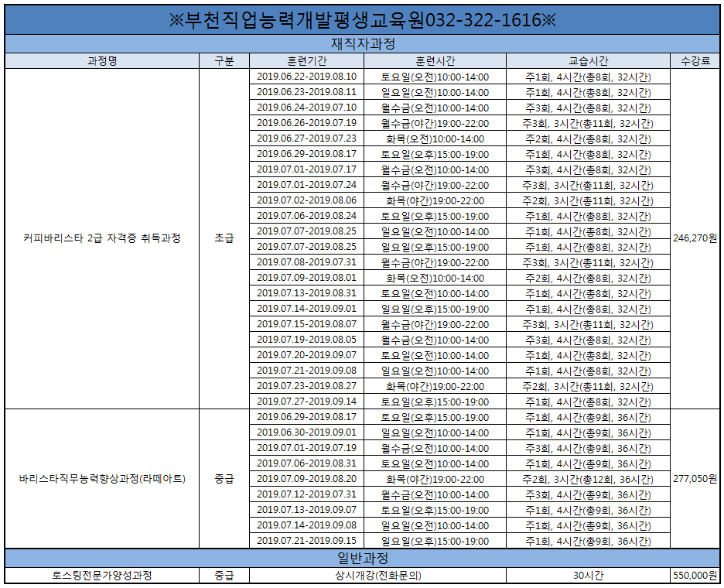Select the 277,050원 fee cell

(695, 479)
